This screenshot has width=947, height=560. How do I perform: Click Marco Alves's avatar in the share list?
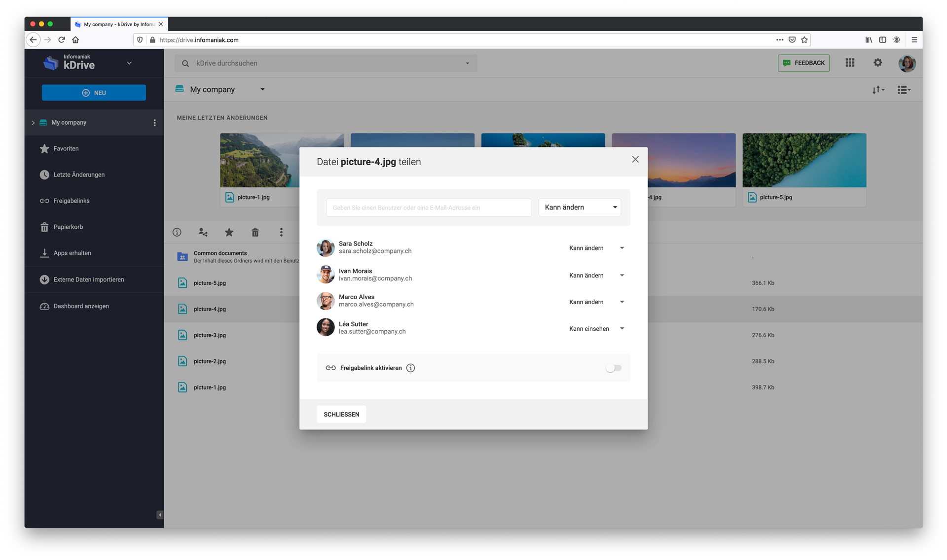pos(326,301)
